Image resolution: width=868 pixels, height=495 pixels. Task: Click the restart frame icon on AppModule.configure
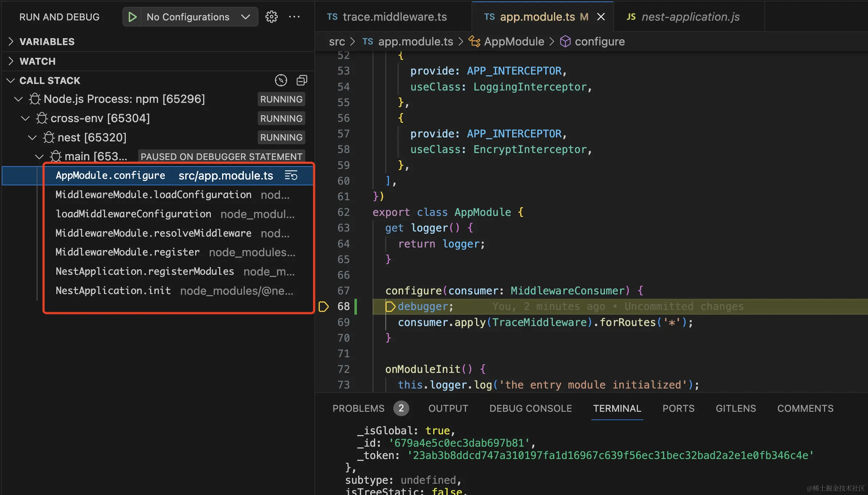tap(291, 176)
